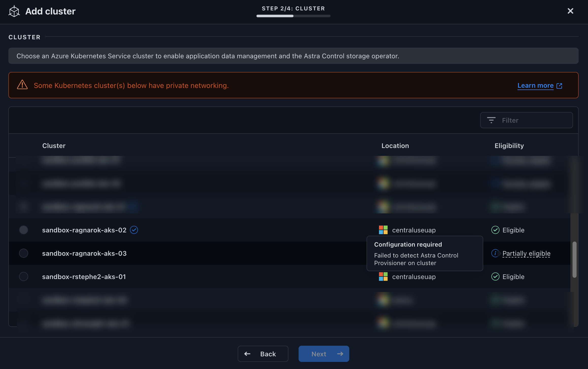Click the Eligibility column header
This screenshot has height=369, width=588.
[509, 146]
